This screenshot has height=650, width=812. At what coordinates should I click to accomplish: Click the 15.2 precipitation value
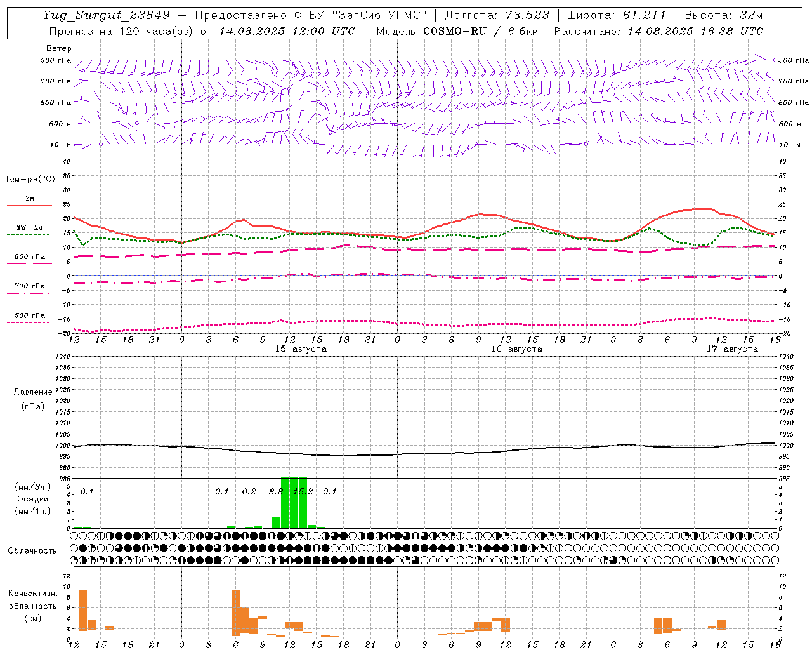pyautogui.click(x=303, y=491)
